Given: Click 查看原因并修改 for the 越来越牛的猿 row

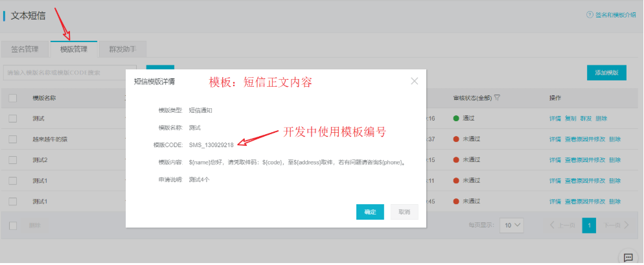Looking at the screenshot, I should pos(585,139).
